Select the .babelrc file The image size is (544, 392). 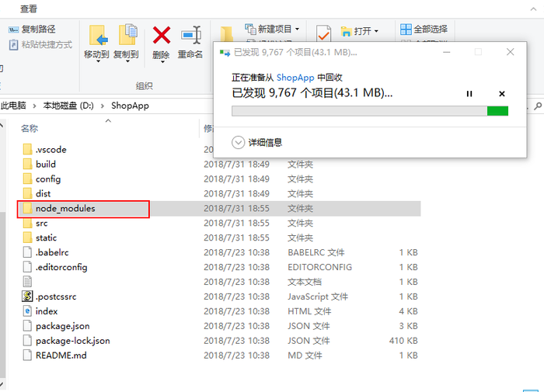[52, 252]
